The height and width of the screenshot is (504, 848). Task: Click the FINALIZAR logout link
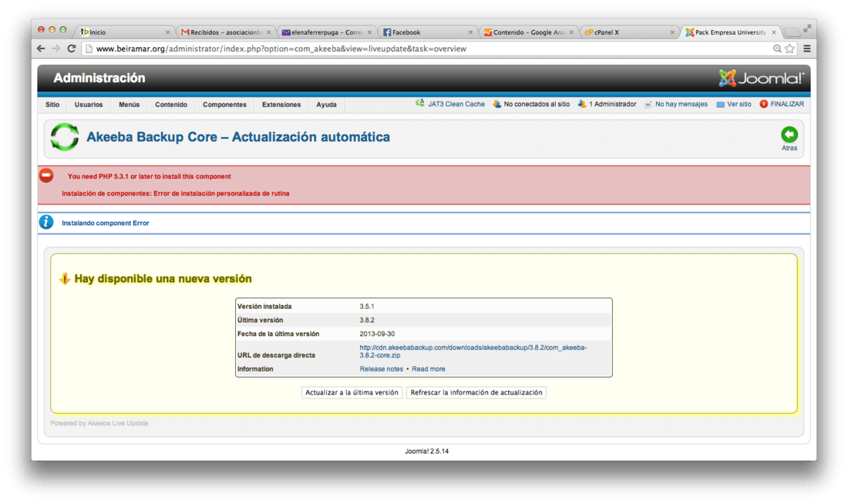click(787, 104)
